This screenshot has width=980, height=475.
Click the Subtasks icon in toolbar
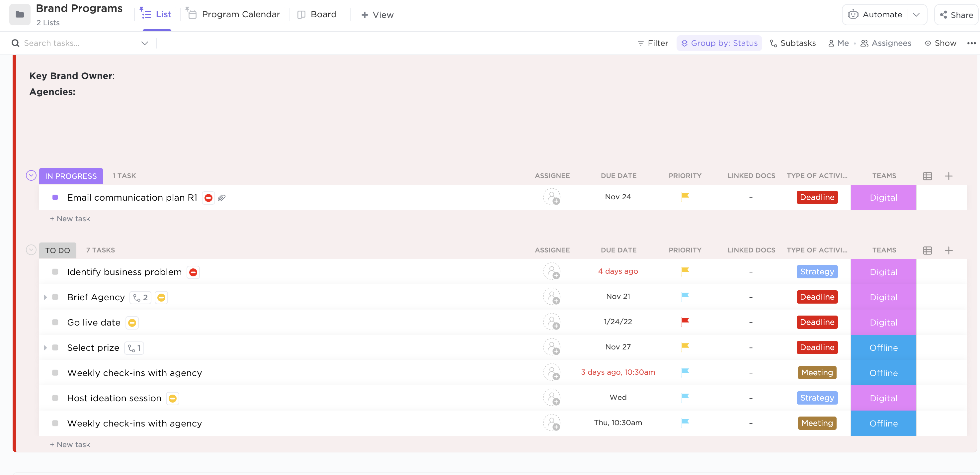[x=773, y=43]
